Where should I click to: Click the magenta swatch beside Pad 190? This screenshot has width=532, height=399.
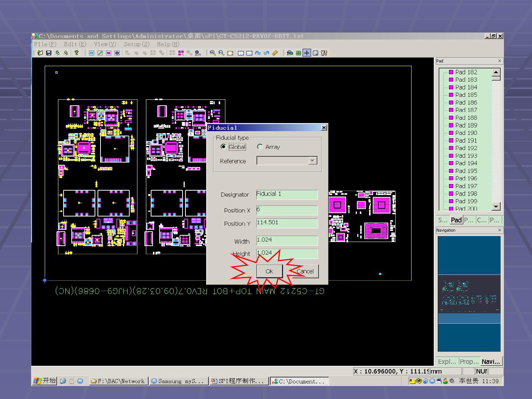pos(451,133)
